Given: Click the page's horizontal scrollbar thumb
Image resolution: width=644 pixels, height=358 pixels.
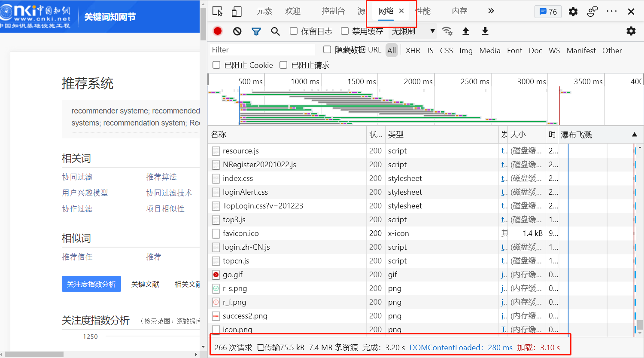Looking at the screenshot, I should pos(34,355).
